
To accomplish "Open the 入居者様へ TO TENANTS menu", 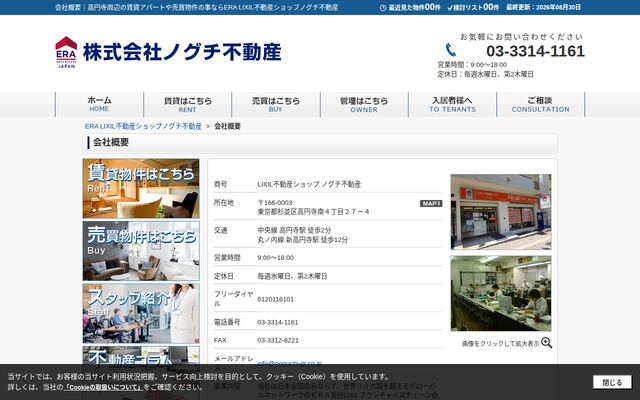I will pos(452,104).
